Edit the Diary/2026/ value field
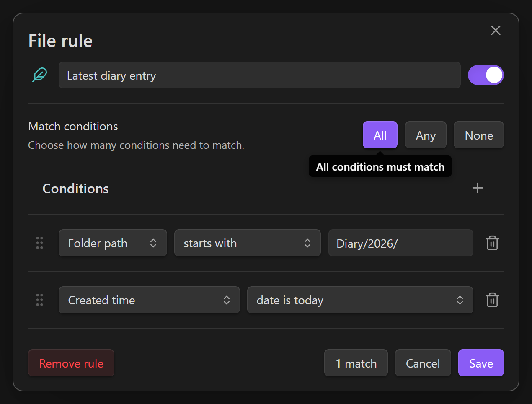Viewport: 532px width, 404px height. pyautogui.click(x=400, y=243)
